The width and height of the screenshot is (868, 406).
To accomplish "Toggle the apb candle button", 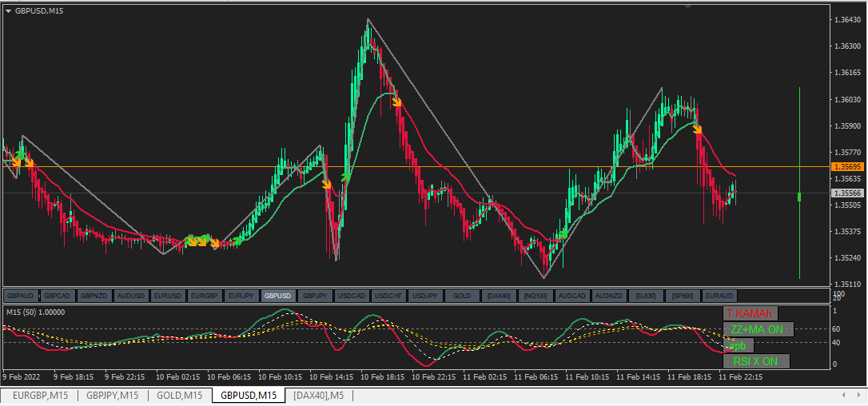I will tap(739, 345).
